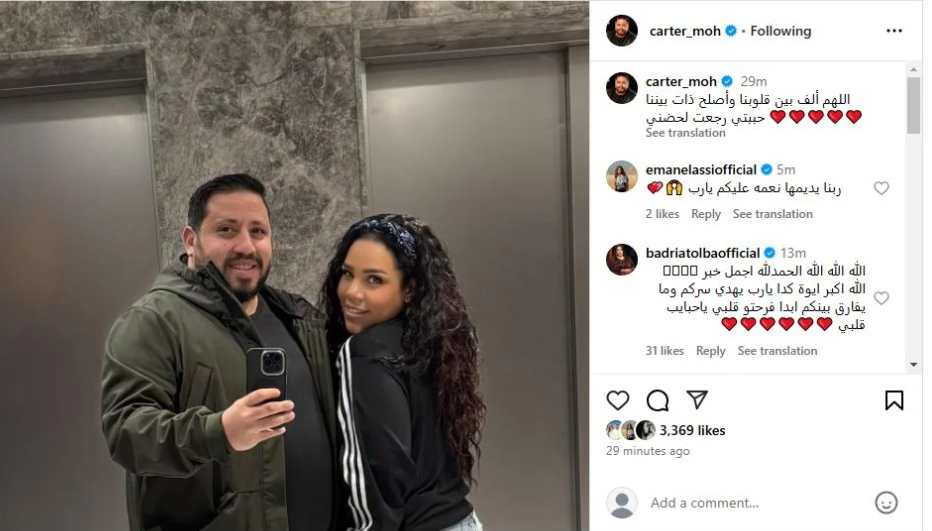Click the scroll-up arrow of the comments scrollbar

pos(914,70)
